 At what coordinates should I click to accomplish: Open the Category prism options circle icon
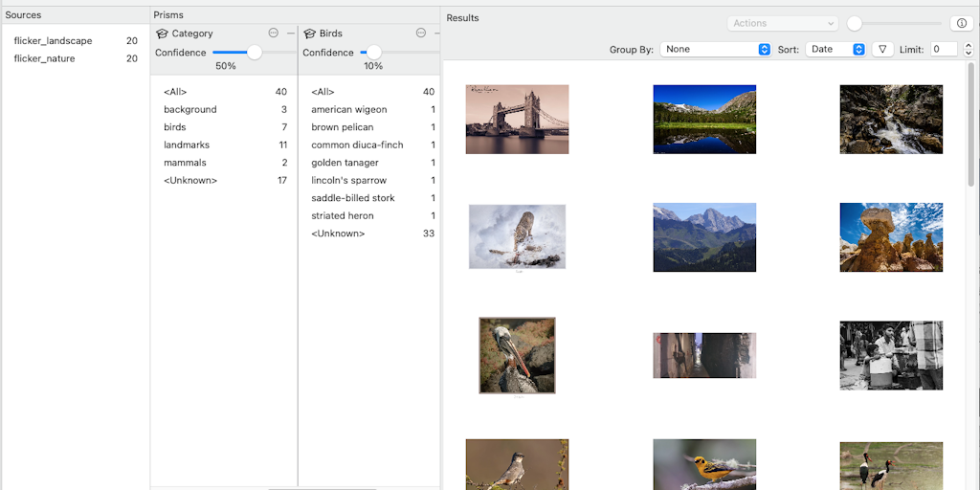[x=274, y=33]
